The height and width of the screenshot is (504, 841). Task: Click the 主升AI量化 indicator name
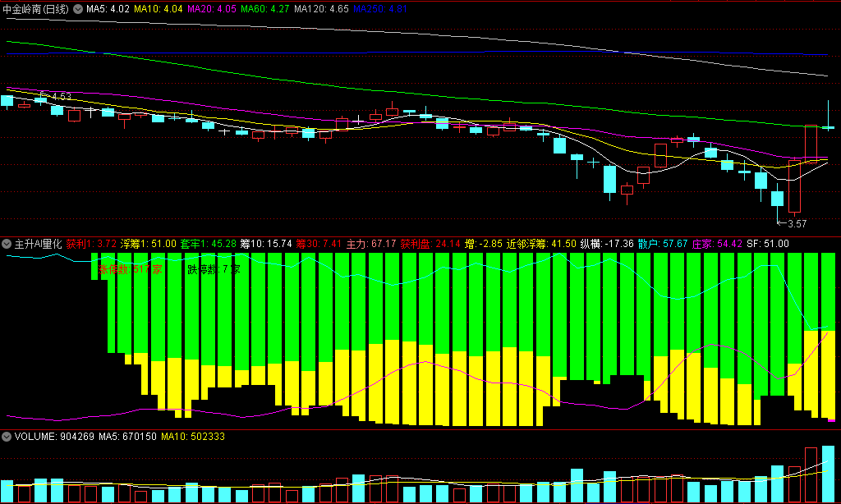click(x=38, y=244)
